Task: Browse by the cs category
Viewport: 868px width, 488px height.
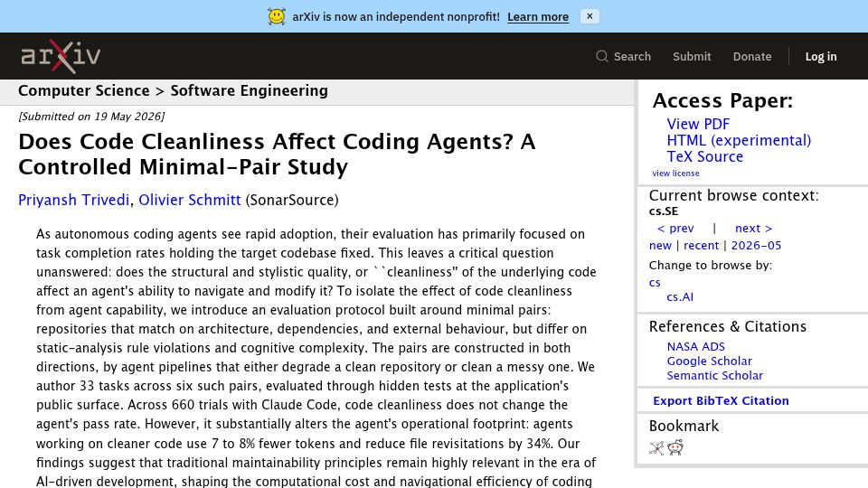Action: [x=655, y=282]
